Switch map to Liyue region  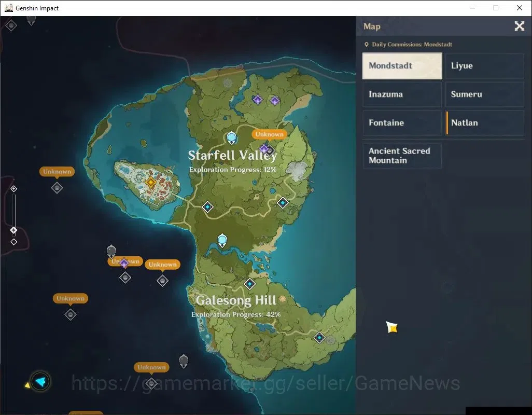[484, 66]
